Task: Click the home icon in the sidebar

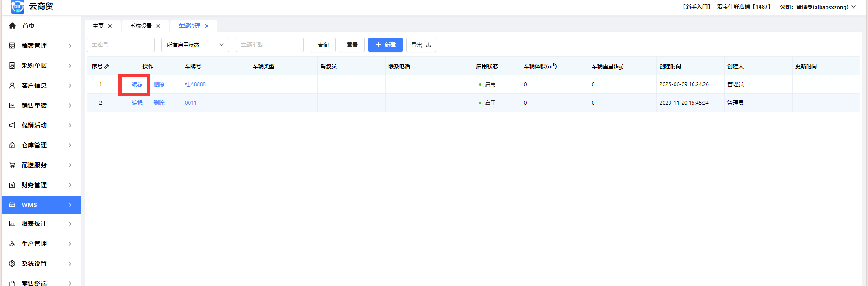Action: [12, 26]
